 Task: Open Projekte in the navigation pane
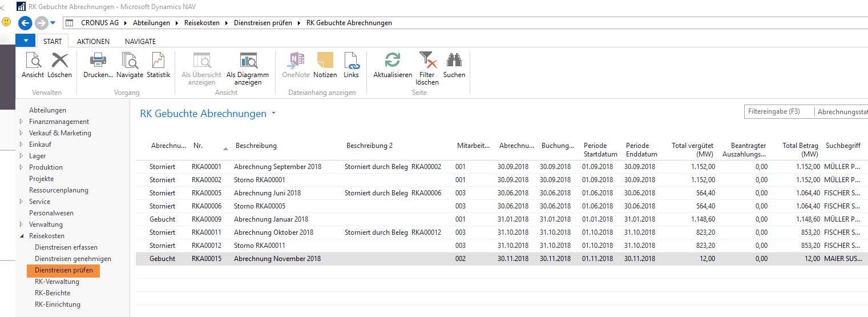41,179
